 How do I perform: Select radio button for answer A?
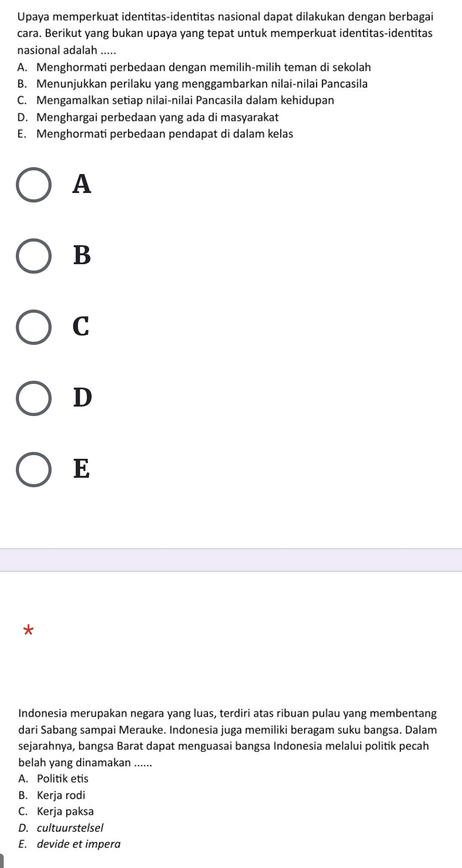click(x=34, y=185)
